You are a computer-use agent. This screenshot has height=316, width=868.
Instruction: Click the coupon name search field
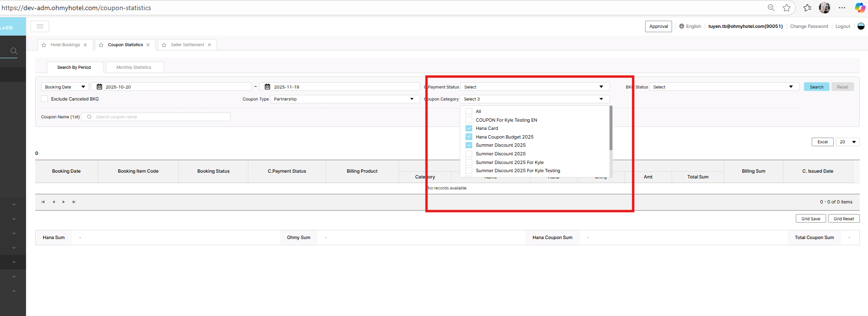pyautogui.click(x=159, y=117)
